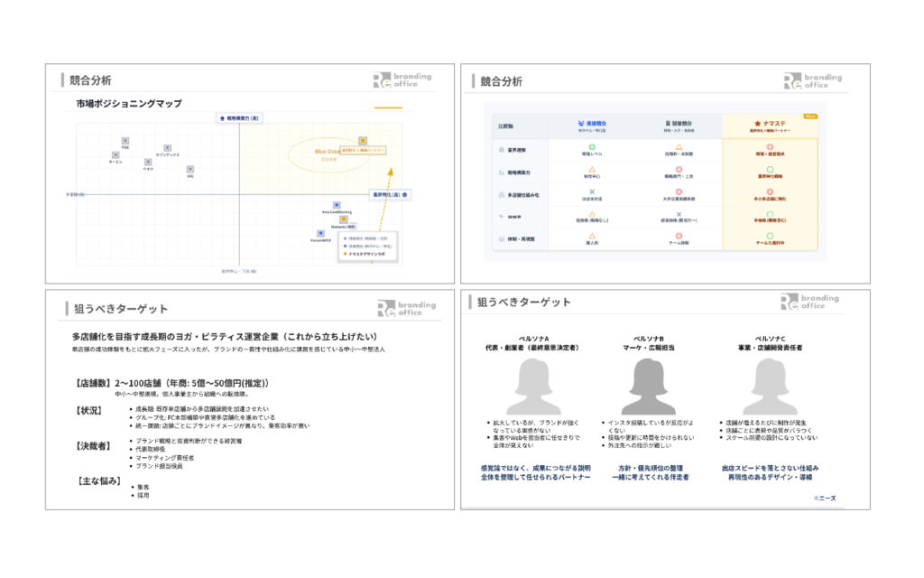Viewport: 924px width, 578px height.
Task: Click the マーケティング責任者 bullet
Action: pyautogui.click(x=165, y=458)
